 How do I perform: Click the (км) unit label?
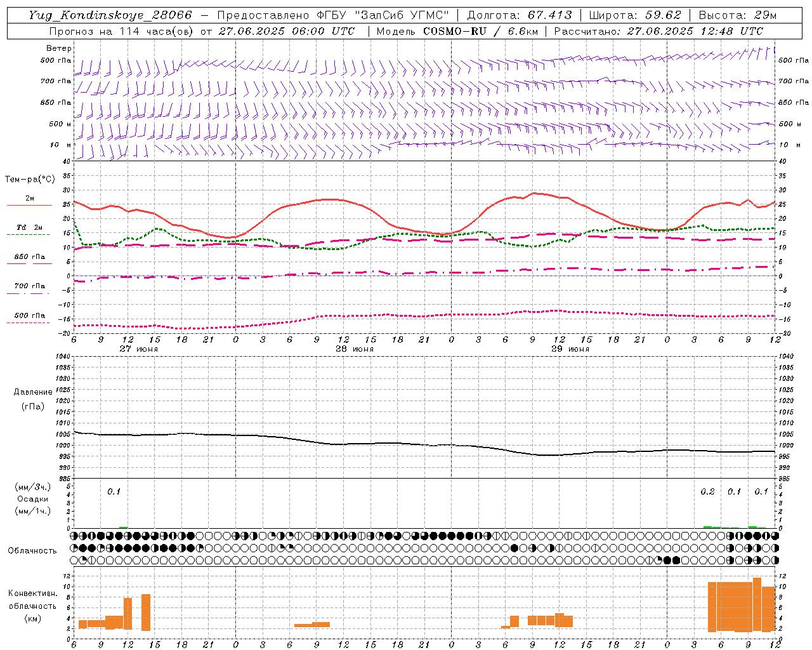(33, 618)
